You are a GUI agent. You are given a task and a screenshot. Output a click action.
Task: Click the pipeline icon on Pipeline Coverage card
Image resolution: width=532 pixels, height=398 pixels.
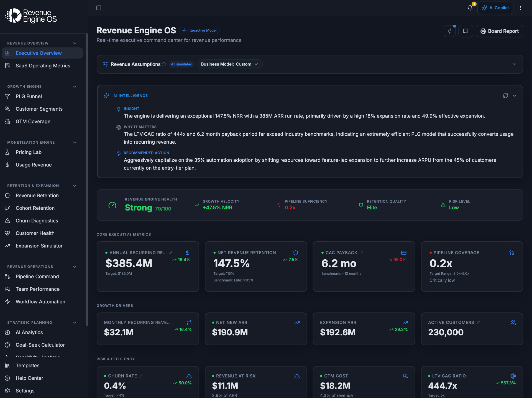point(512,253)
